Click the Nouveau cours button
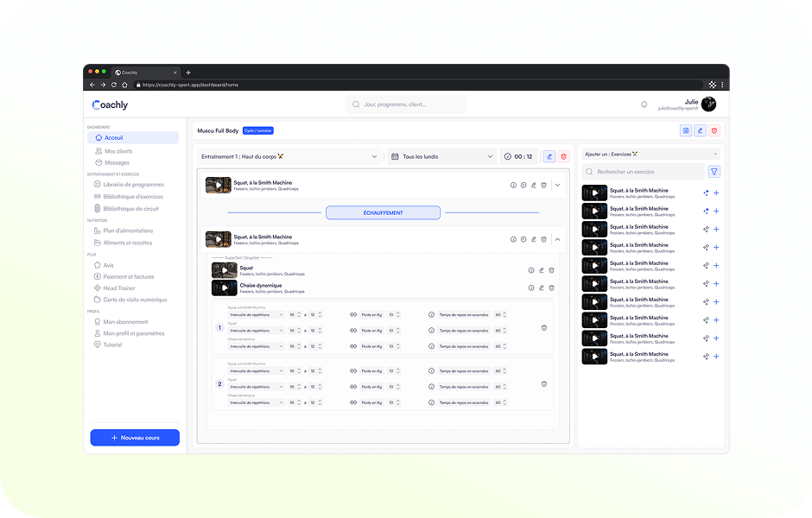 pos(135,438)
